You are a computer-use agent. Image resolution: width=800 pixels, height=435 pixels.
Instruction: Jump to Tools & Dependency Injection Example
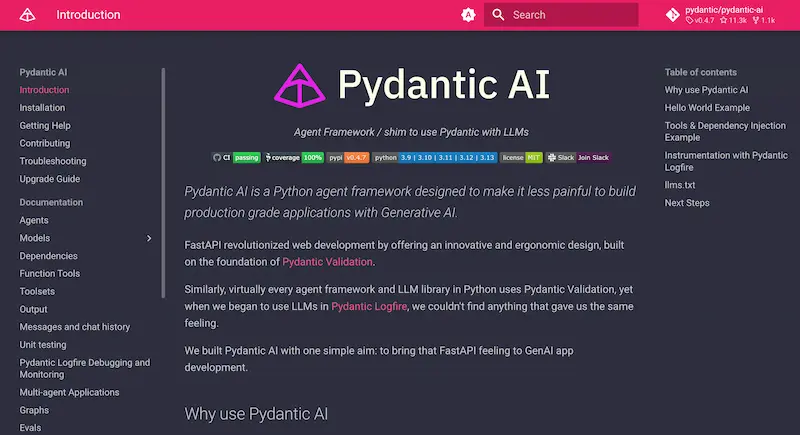(725, 131)
